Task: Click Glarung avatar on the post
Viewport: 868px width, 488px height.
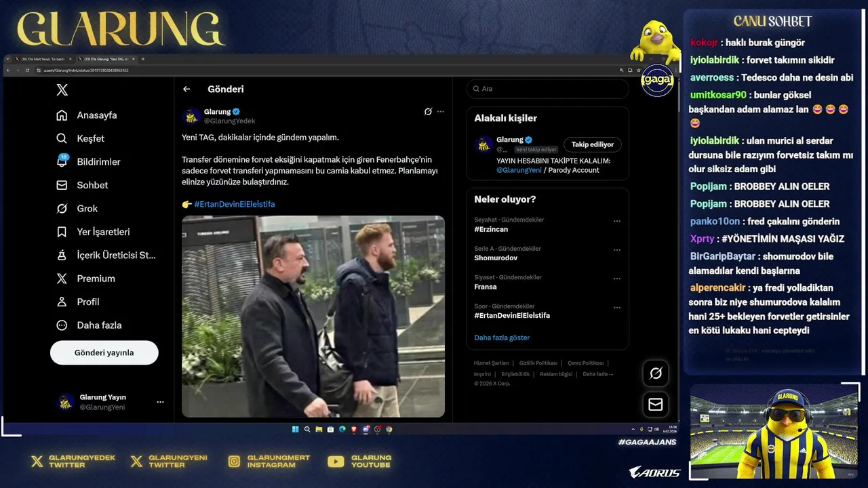Action: tap(191, 117)
